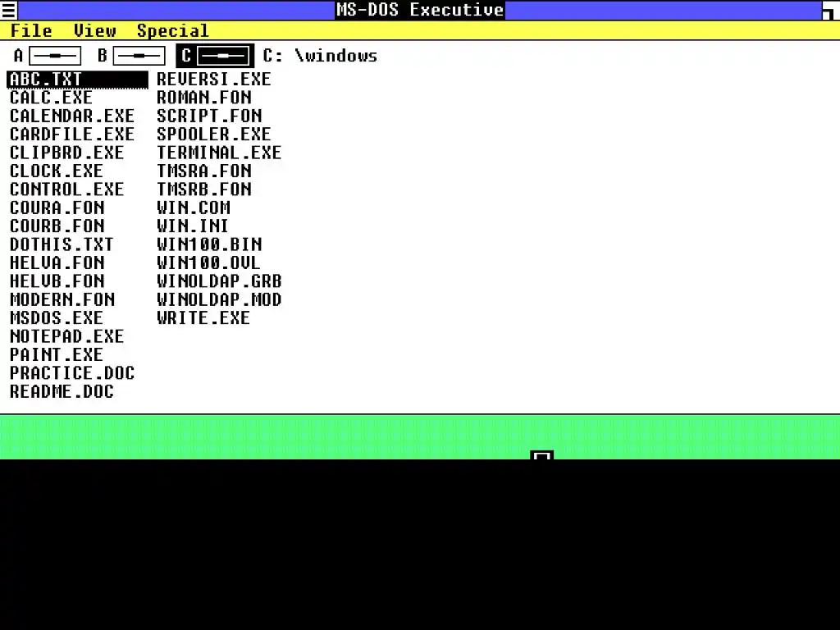Select CALC.EXE file
The height and width of the screenshot is (630, 840).
(x=51, y=98)
